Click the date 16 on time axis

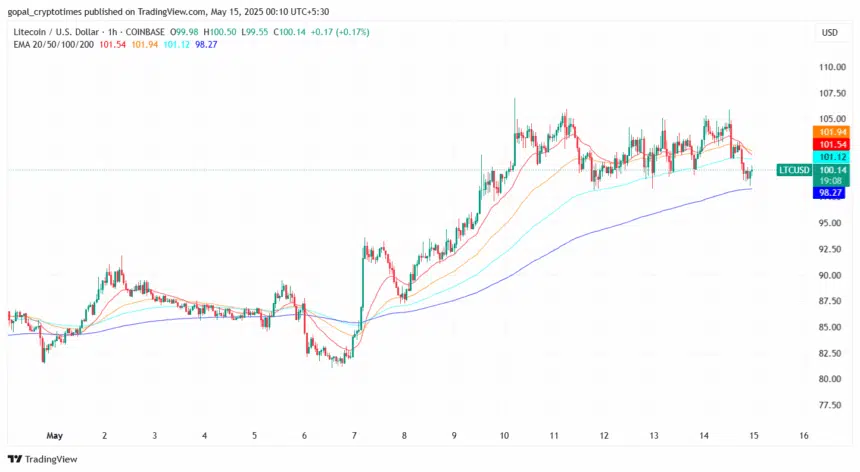coord(804,436)
